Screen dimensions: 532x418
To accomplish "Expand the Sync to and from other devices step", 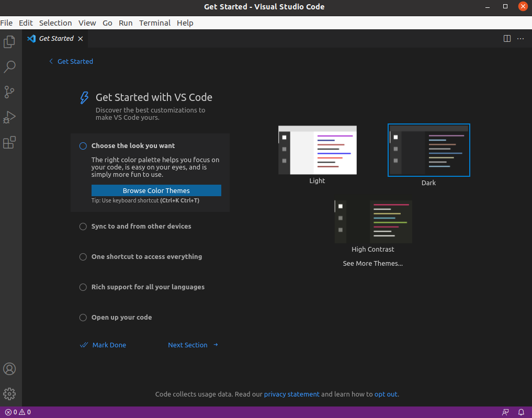I will (141, 227).
